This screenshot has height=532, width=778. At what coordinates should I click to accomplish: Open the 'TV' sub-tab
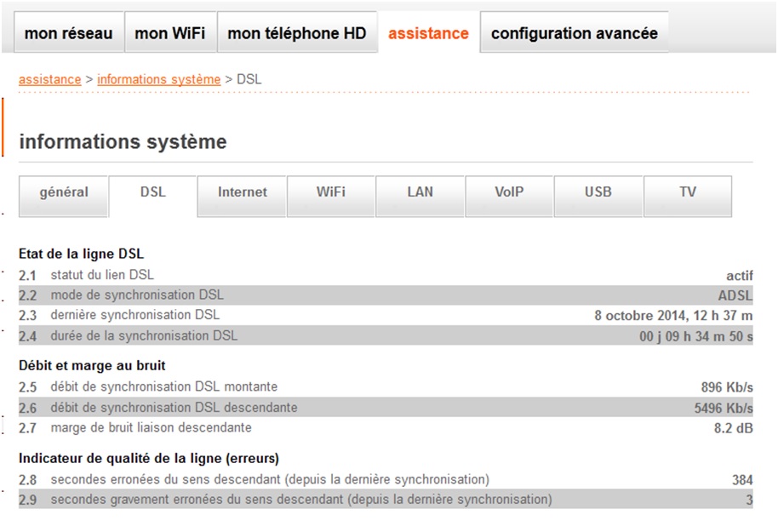(687, 192)
